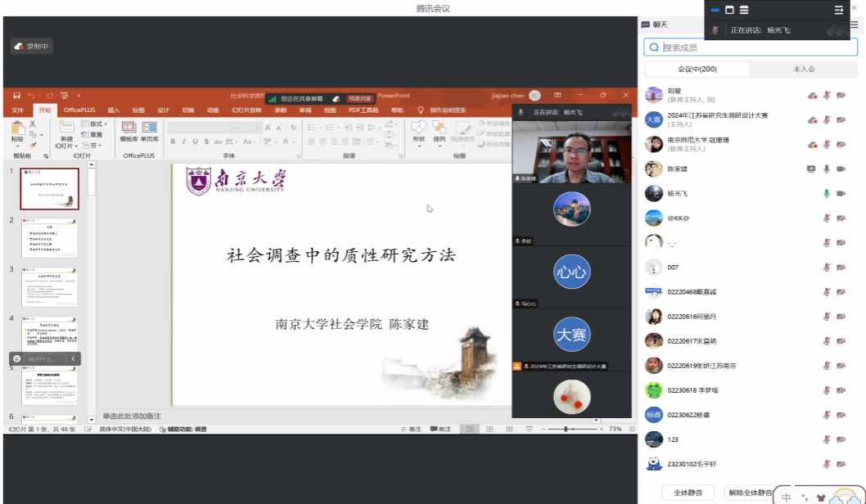This screenshot has height=504, width=866.
Task: Undo the last action in PowerPoint
Action: [x=31, y=96]
